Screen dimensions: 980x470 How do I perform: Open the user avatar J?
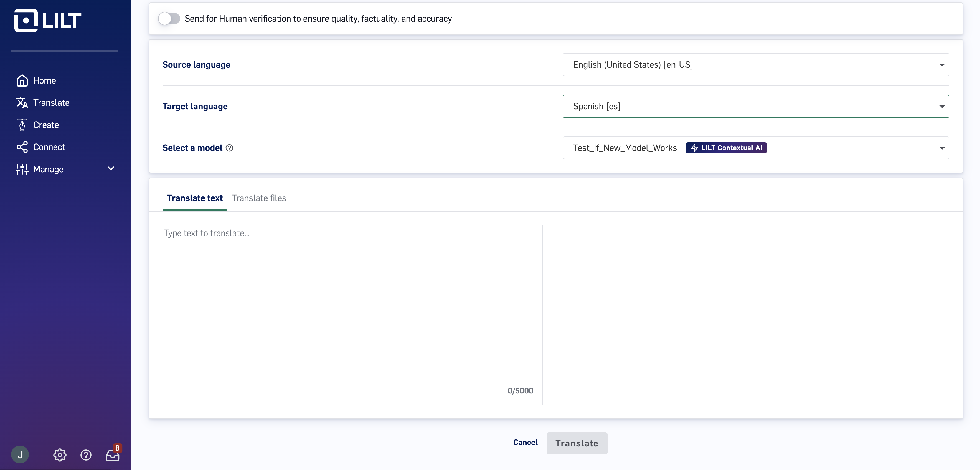[x=20, y=454]
